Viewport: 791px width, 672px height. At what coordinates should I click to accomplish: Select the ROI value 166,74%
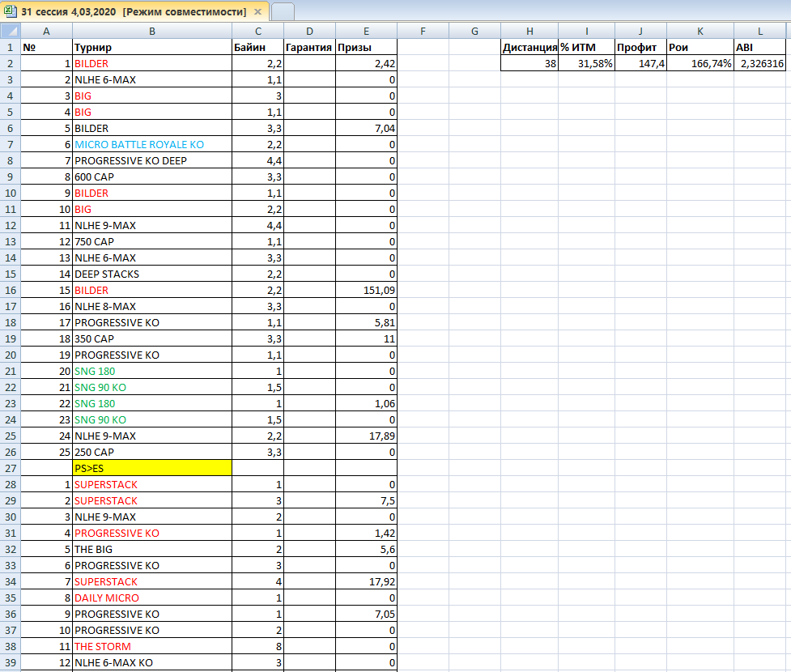tap(700, 64)
